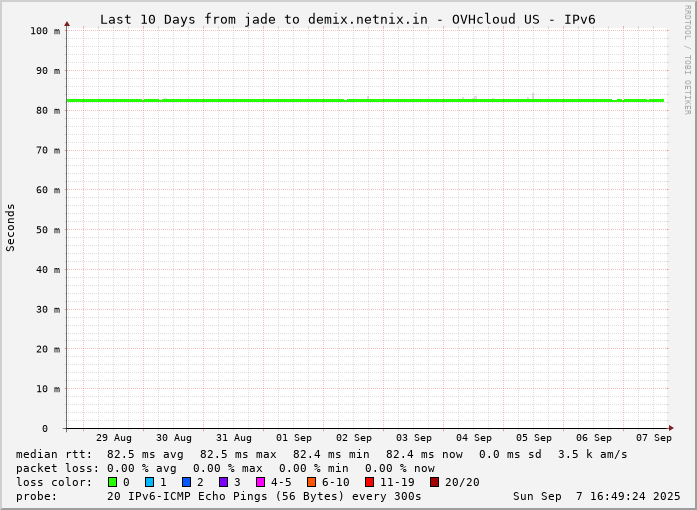
Task: Click the '06 Sep' date label
Action: pyautogui.click(x=594, y=438)
